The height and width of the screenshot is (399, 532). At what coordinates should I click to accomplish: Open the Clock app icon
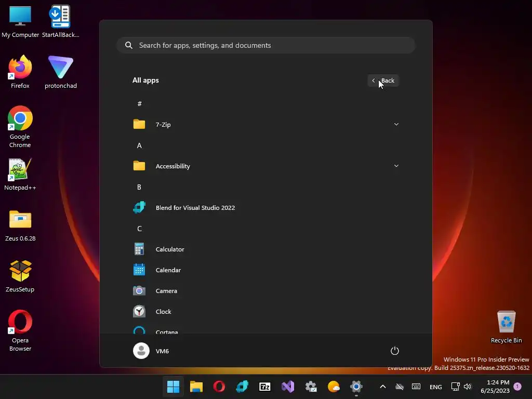click(139, 311)
